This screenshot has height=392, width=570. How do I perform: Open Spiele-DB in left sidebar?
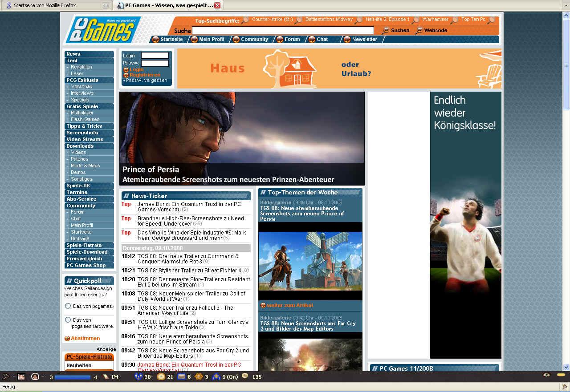tap(89, 186)
